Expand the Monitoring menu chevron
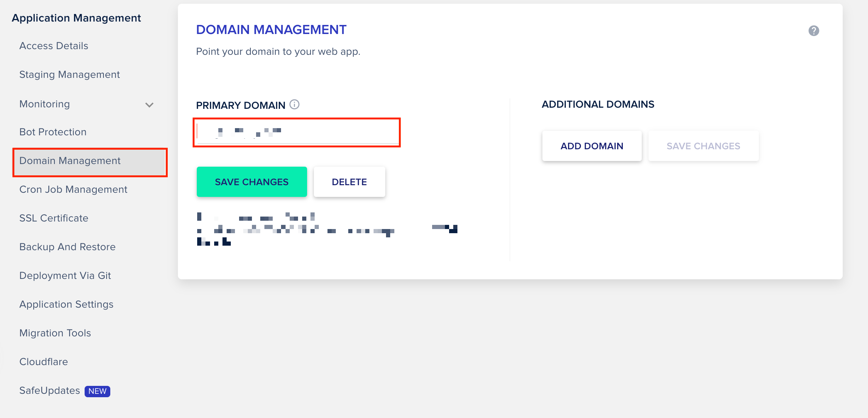 [149, 105]
